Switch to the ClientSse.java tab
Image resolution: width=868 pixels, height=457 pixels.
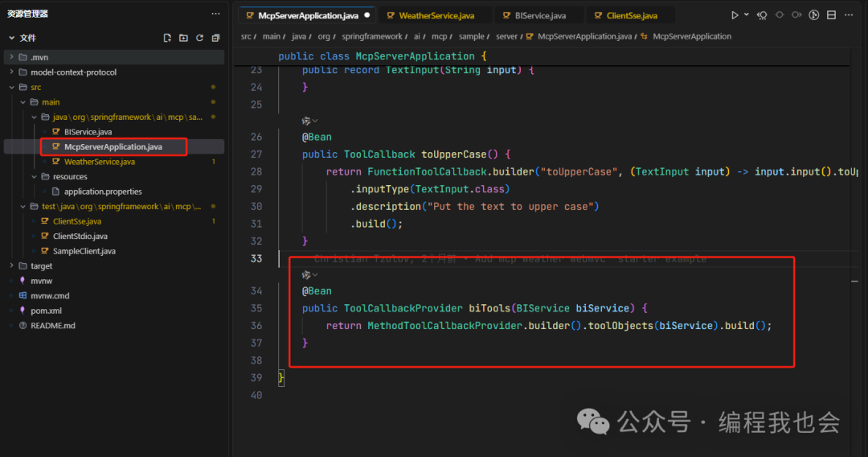pos(632,15)
